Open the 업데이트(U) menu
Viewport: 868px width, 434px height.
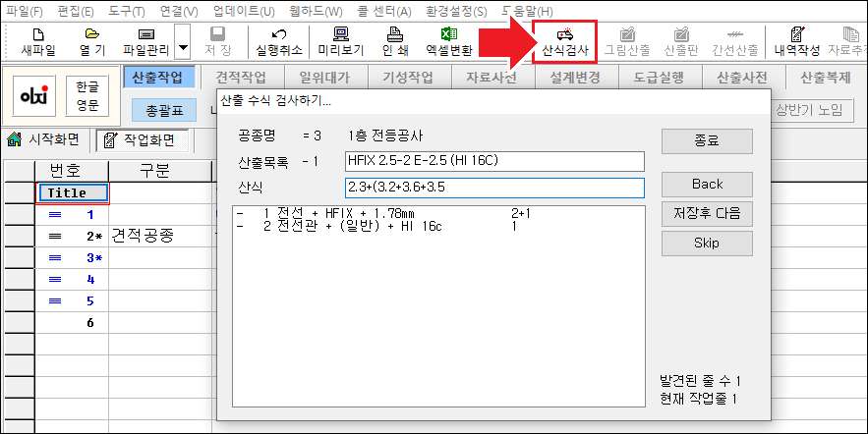click(x=244, y=11)
